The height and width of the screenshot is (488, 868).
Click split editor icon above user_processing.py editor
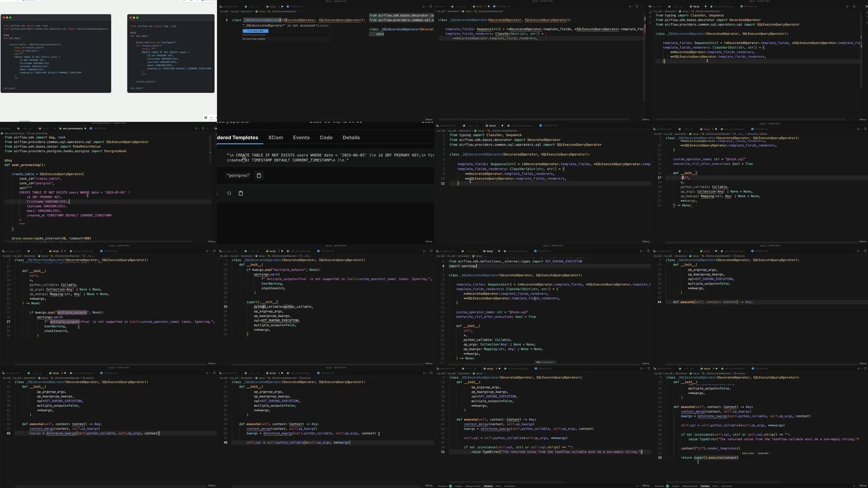203,129
